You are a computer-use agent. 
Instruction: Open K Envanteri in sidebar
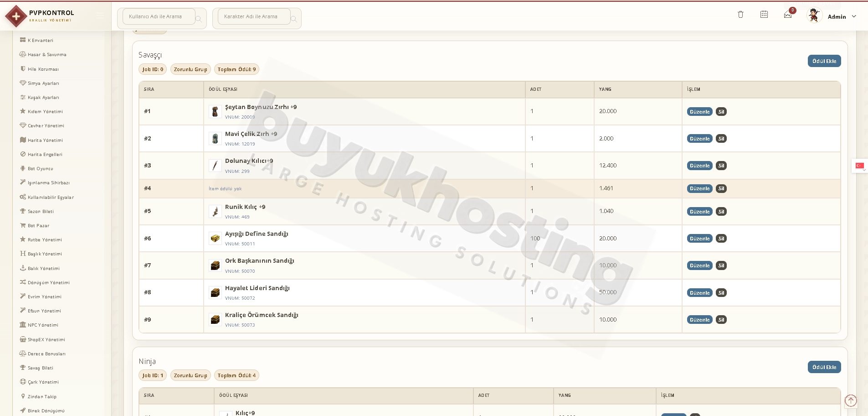pyautogui.click(x=40, y=40)
